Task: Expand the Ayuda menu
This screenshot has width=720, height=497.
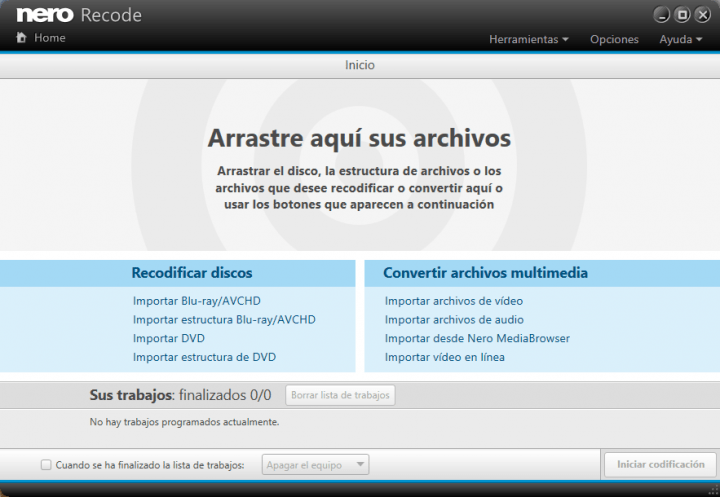Action: point(681,40)
